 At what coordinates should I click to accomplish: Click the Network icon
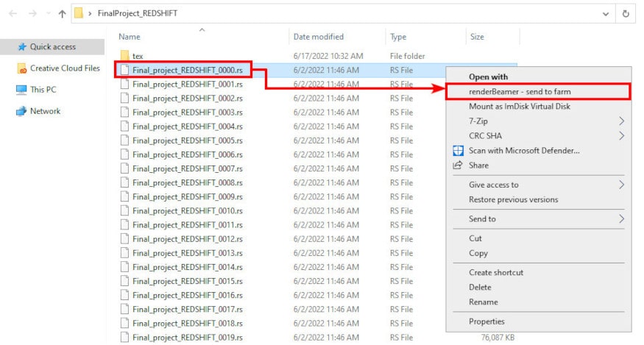pos(21,111)
